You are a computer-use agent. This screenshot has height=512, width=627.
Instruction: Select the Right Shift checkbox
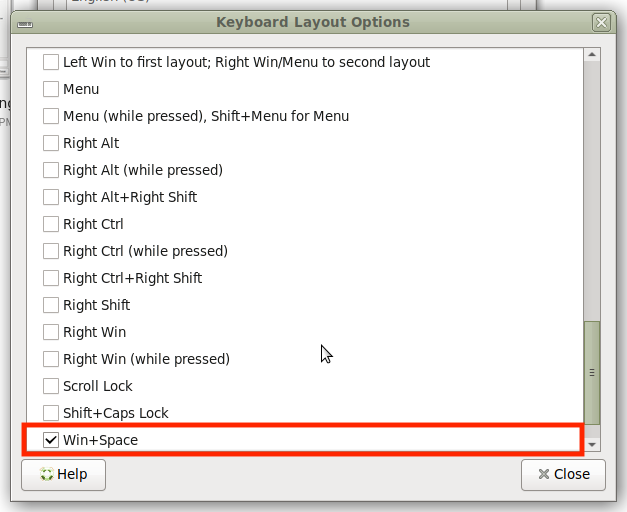51,305
